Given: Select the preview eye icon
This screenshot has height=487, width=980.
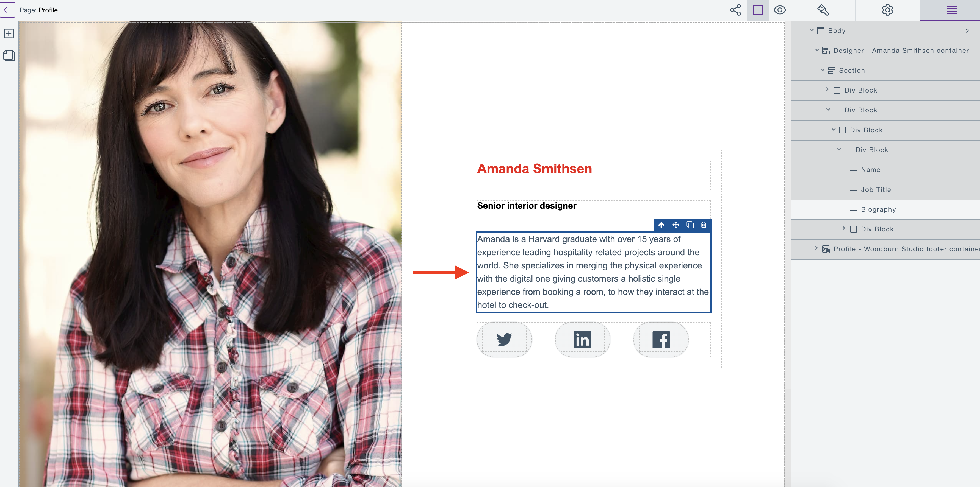Looking at the screenshot, I should (780, 10).
